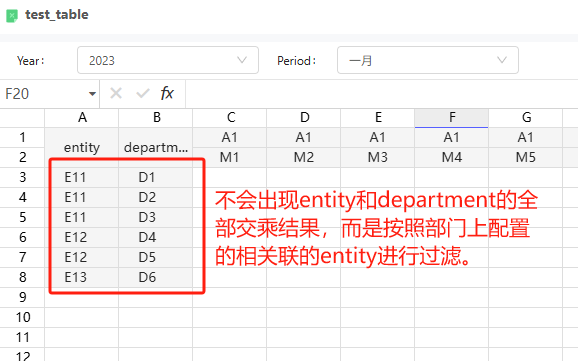This screenshot has height=361, width=578.
Task: Select row 9 header
Action: coord(22,297)
